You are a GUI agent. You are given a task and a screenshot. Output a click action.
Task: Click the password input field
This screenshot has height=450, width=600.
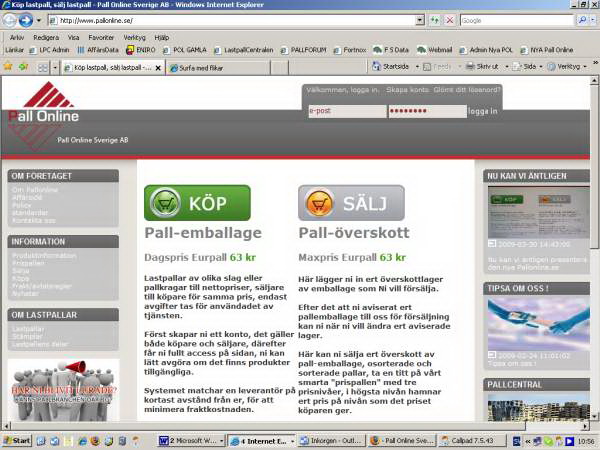pyautogui.click(x=428, y=111)
